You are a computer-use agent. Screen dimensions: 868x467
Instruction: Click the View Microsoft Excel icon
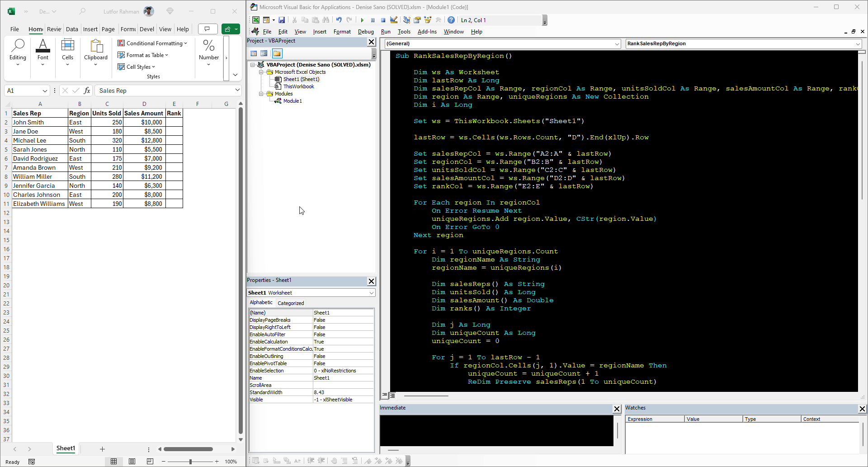(x=256, y=20)
